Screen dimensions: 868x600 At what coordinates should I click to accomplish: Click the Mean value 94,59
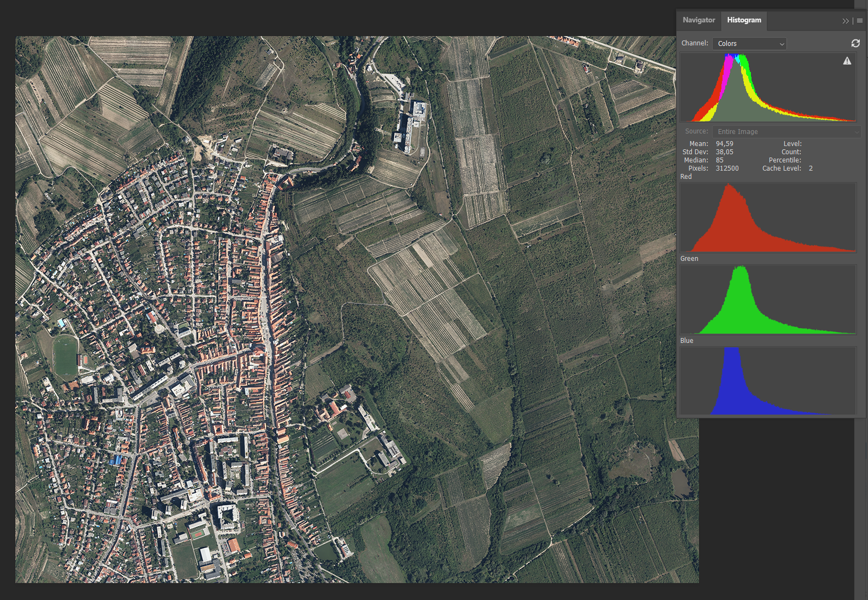[x=725, y=144]
